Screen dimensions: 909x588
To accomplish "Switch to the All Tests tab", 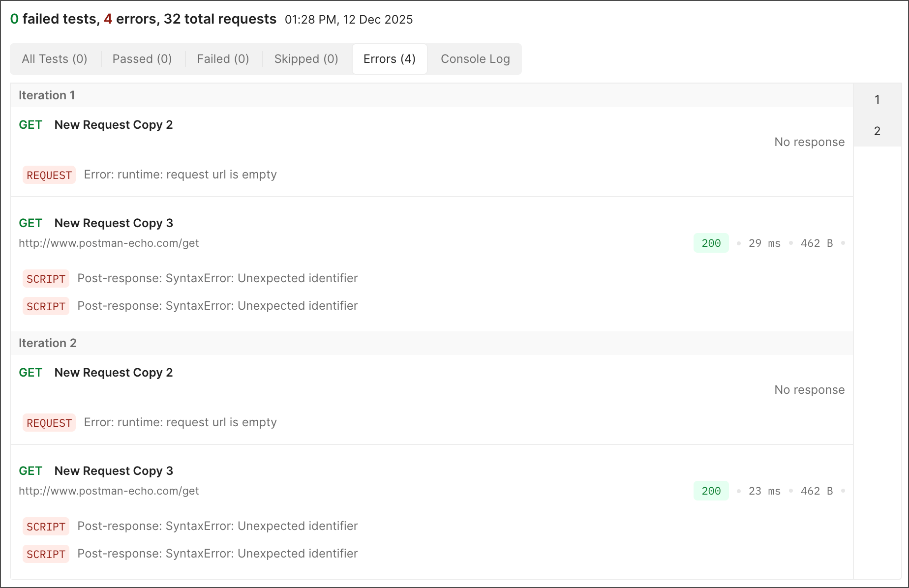I will coord(54,59).
